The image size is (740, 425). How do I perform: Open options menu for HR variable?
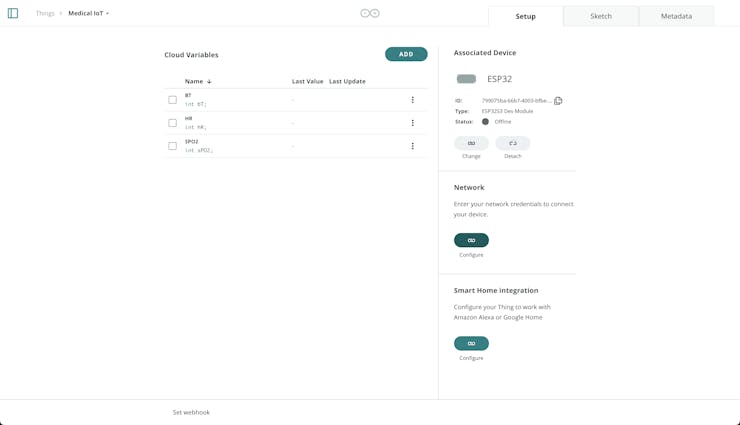click(x=412, y=123)
